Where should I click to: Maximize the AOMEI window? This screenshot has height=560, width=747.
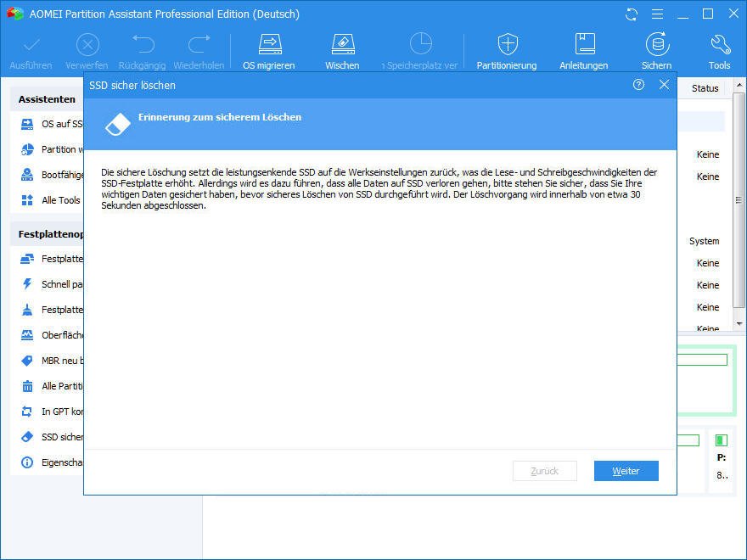coord(709,14)
